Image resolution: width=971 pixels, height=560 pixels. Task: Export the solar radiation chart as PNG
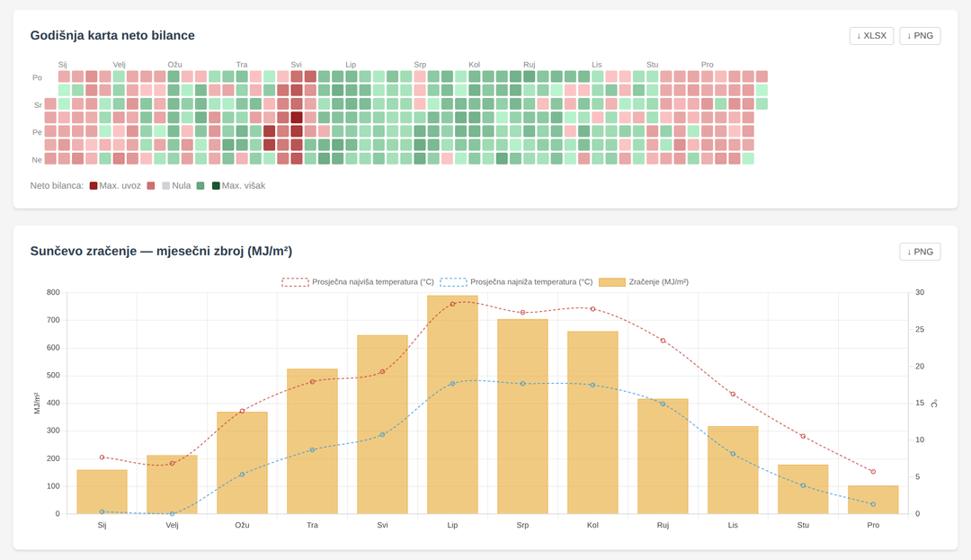(x=920, y=252)
